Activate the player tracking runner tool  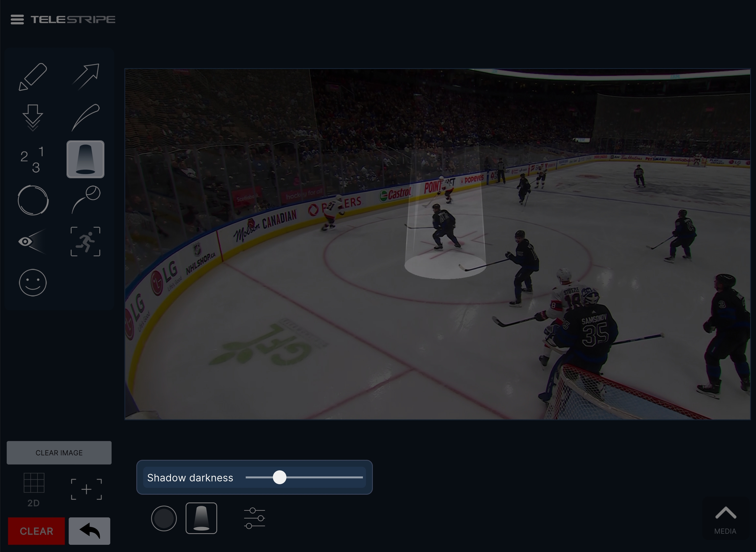click(86, 242)
